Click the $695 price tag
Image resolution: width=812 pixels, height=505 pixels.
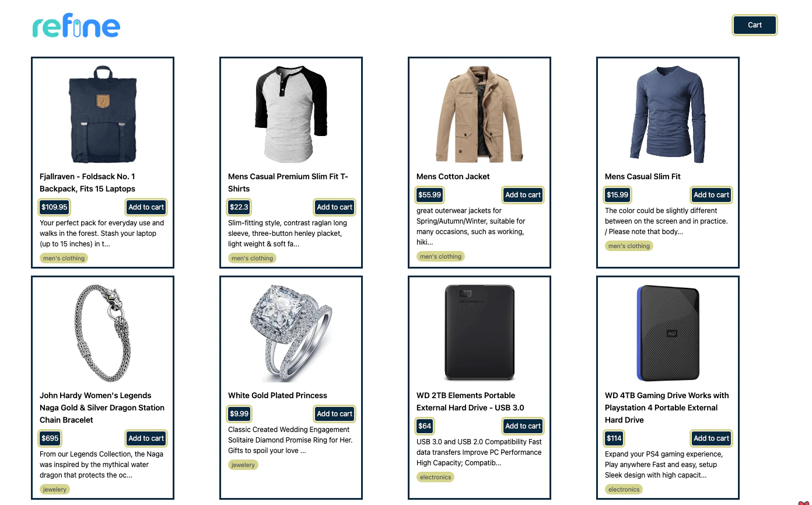point(50,438)
